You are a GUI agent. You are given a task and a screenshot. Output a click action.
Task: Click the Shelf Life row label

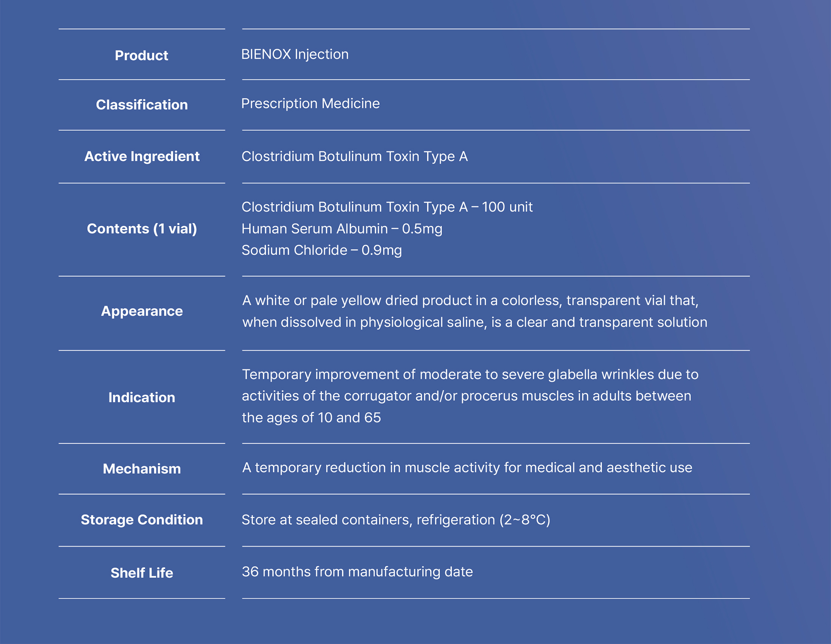pyautogui.click(x=142, y=573)
